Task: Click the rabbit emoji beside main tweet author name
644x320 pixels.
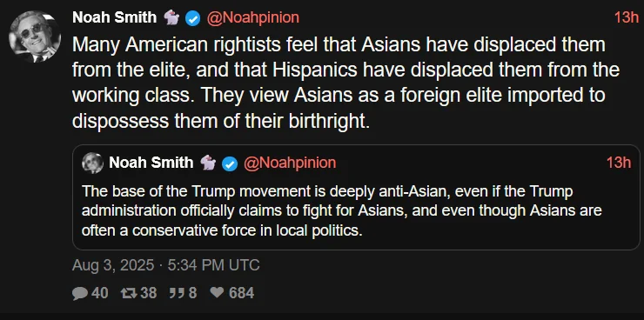Action: [x=171, y=18]
